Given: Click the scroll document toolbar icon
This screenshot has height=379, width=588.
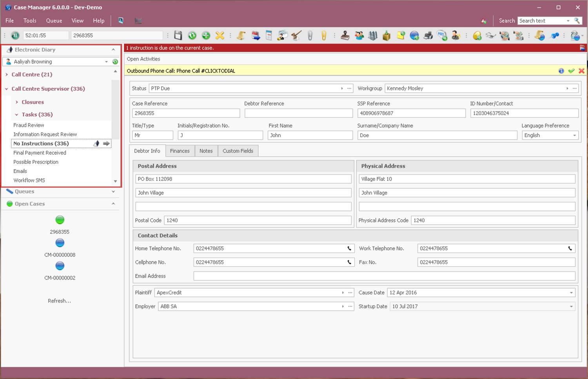Looking at the screenshot, I should coord(241,36).
